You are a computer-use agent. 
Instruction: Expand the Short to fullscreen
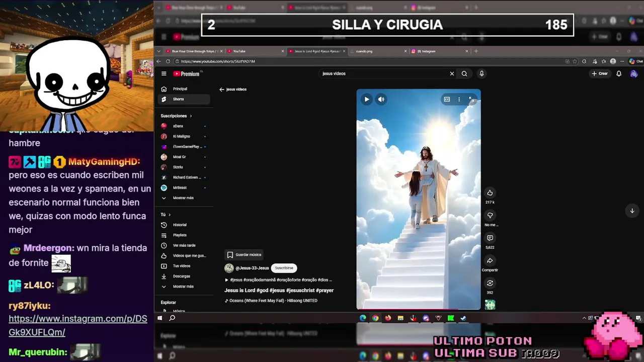tap(471, 100)
